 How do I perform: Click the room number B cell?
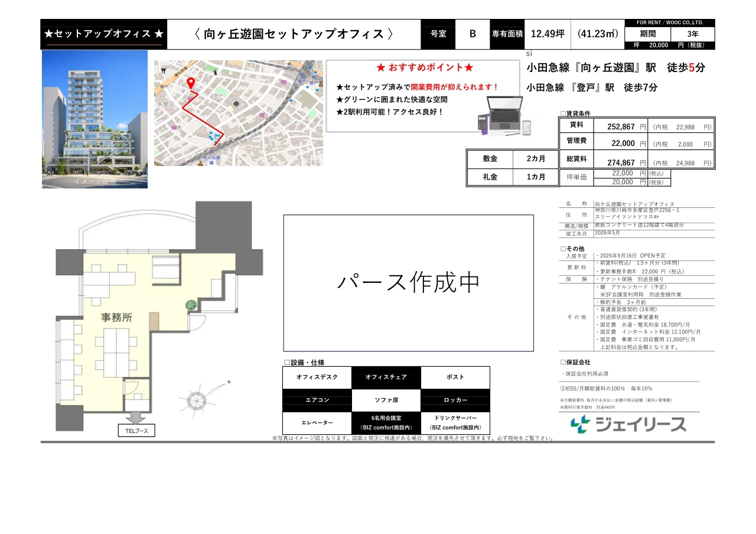point(472,34)
